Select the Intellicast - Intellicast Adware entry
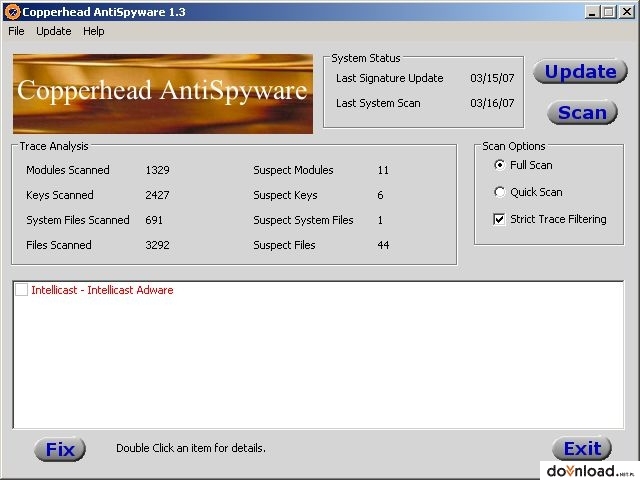Image resolution: width=640 pixels, height=480 pixels. click(102, 290)
